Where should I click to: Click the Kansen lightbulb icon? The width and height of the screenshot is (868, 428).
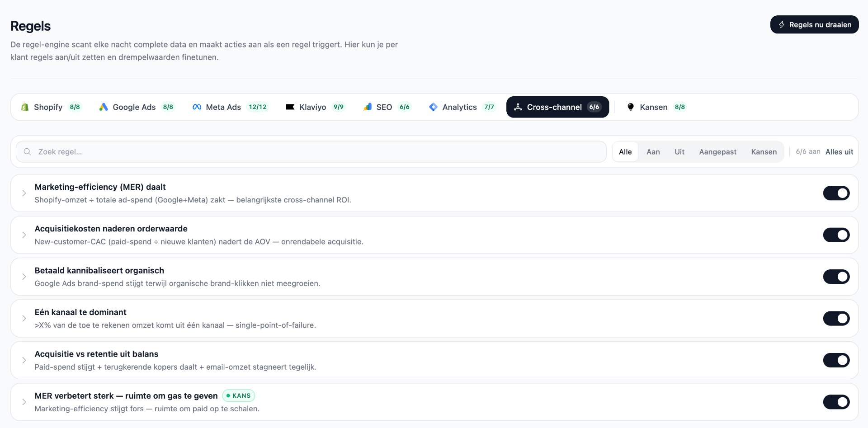pyautogui.click(x=631, y=107)
